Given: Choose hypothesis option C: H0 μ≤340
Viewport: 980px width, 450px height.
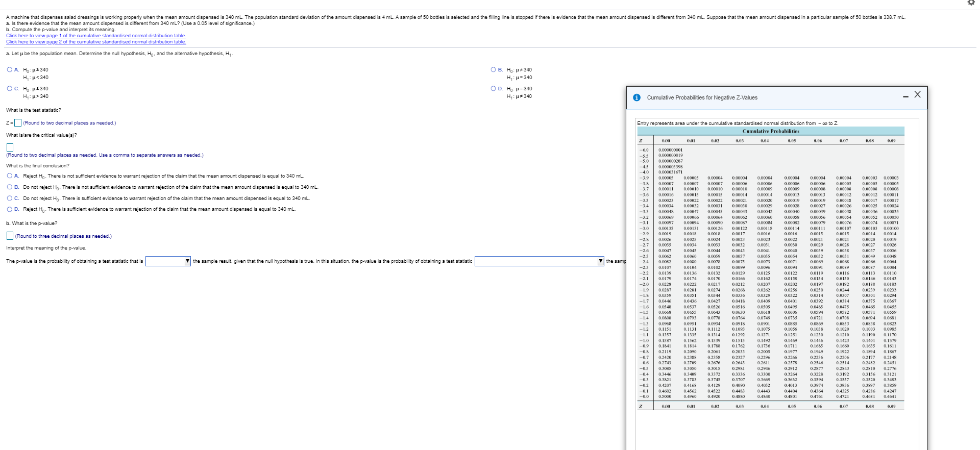Looking at the screenshot, I should tap(10, 89).
